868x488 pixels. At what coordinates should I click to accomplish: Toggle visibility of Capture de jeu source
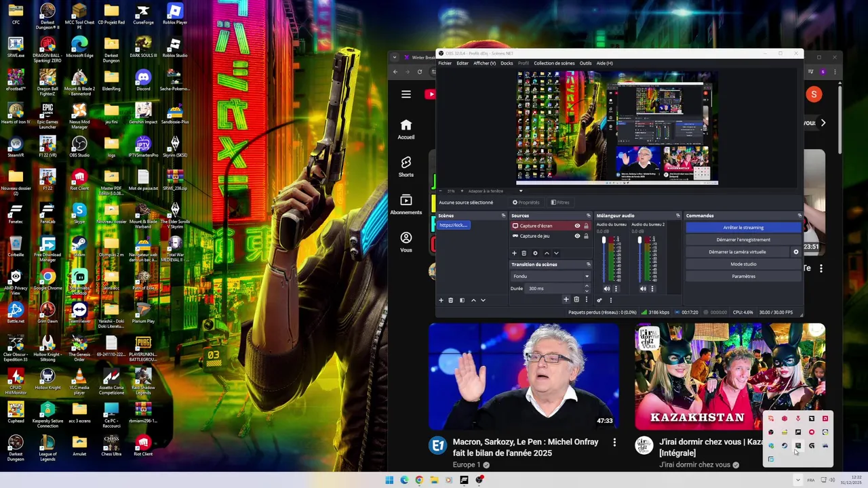click(577, 236)
